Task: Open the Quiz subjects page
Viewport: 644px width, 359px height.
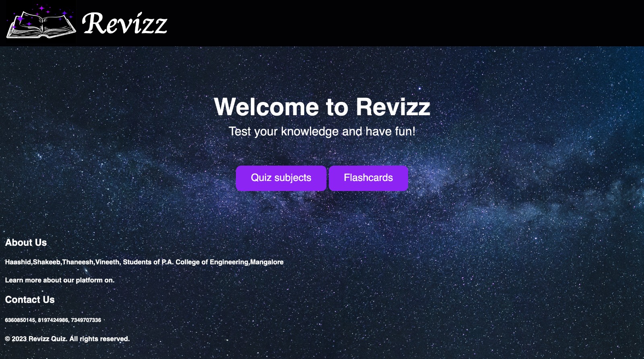Action: tap(281, 178)
